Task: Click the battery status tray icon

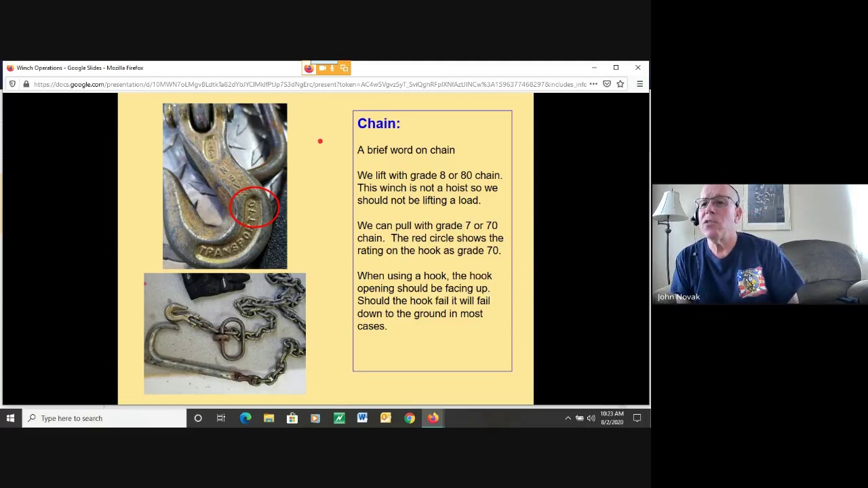Action: 580,418
